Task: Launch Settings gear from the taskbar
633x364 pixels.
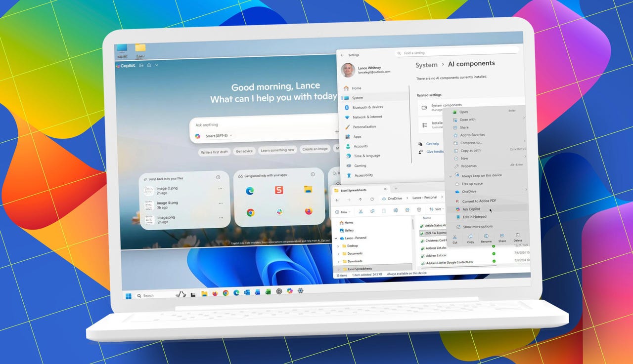Action: (x=300, y=291)
